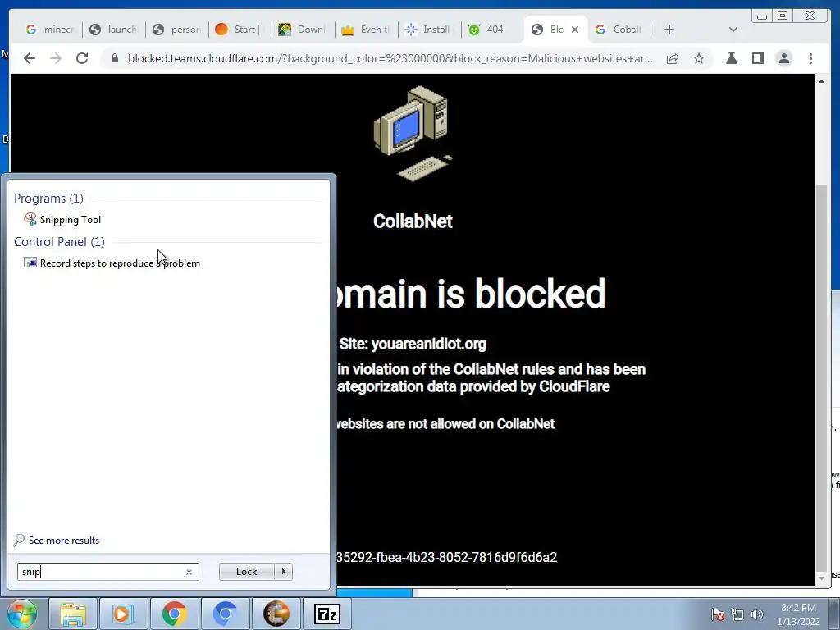
Task: Click the Site: youareanidiot.org text
Action: [x=413, y=344]
